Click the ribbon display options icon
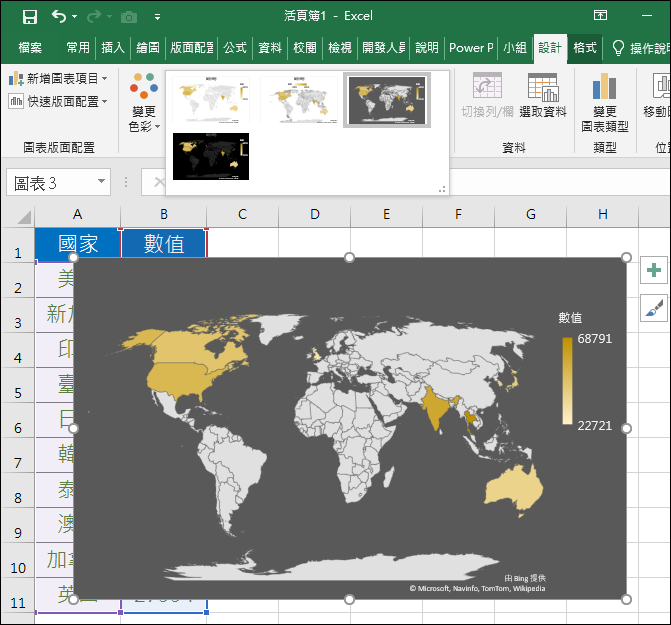The height and width of the screenshot is (625, 671). tap(600, 16)
